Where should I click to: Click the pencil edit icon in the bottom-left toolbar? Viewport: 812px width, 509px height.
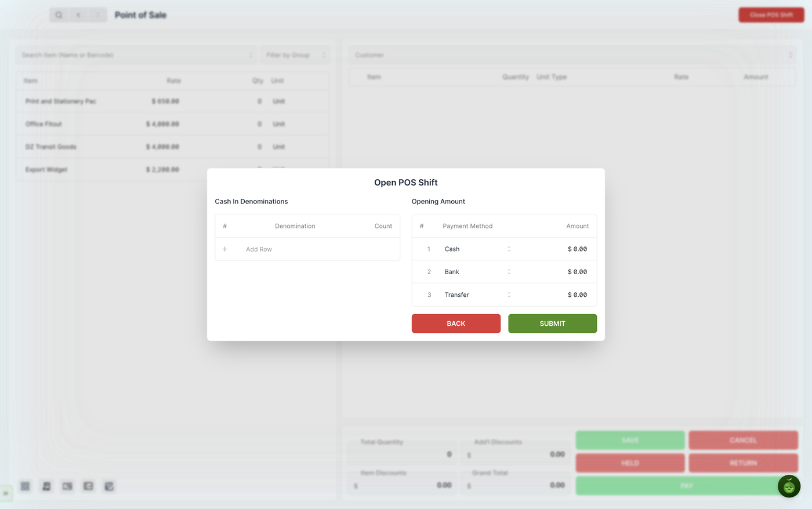tap(109, 486)
